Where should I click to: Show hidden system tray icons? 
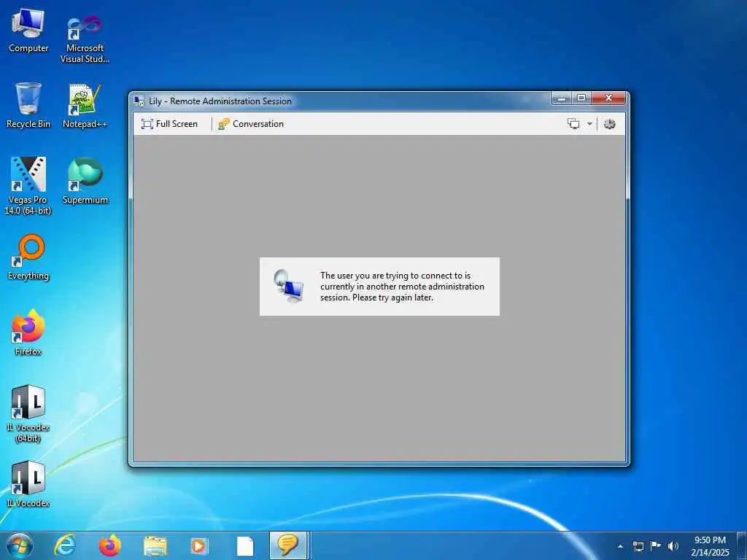pyautogui.click(x=620, y=546)
